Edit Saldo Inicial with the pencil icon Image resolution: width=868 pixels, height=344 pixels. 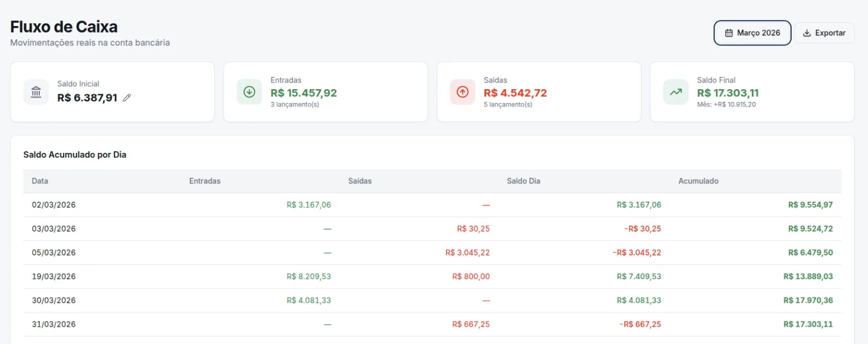pos(127,98)
